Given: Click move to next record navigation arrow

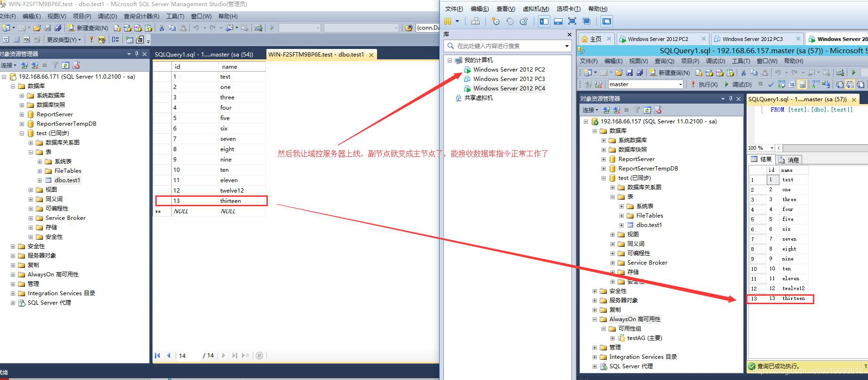Looking at the screenshot, I should pos(224,356).
